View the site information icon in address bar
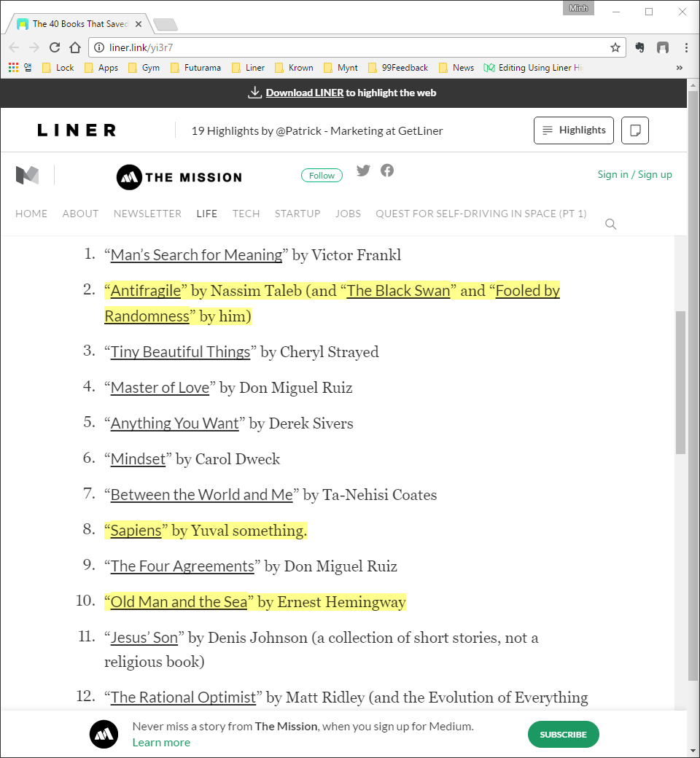The width and height of the screenshot is (700, 758). pos(99,47)
